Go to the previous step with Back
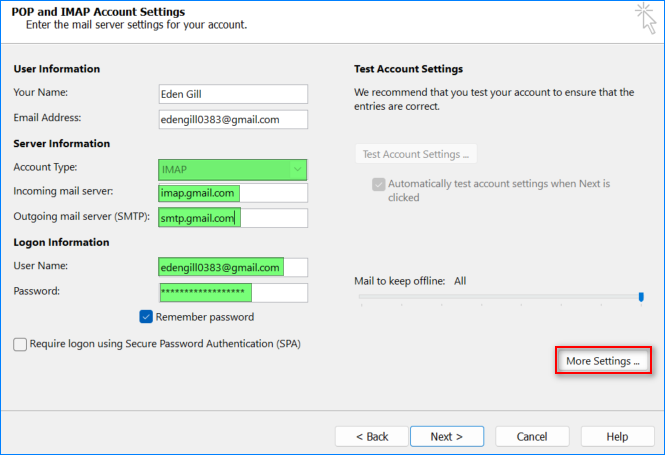This screenshot has width=665, height=455. [370, 437]
